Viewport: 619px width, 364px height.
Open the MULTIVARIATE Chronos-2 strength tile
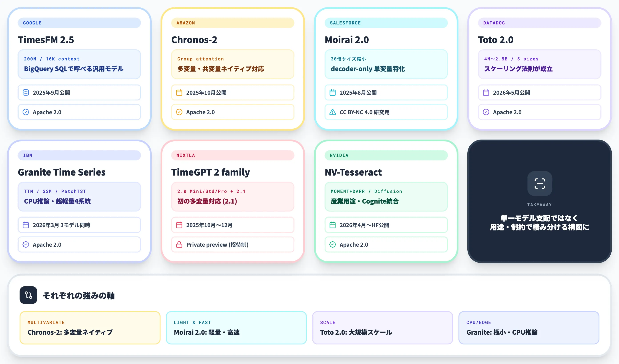click(x=90, y=328)
